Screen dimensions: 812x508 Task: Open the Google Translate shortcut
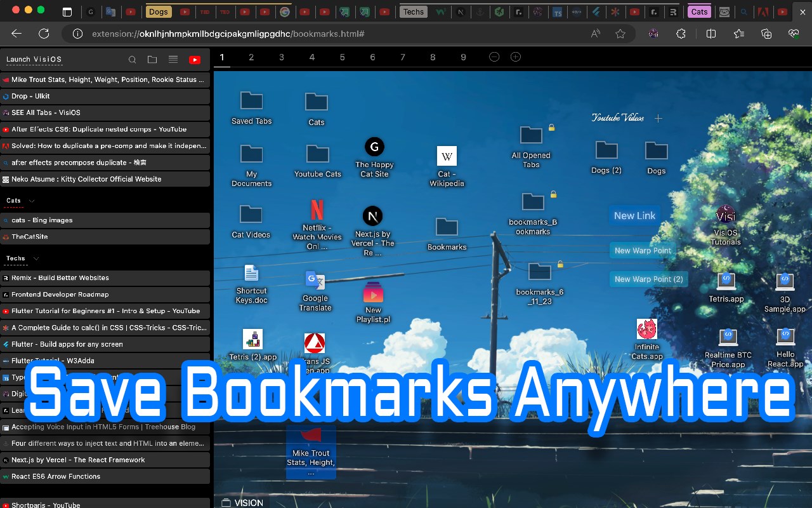(x=315, y=291)
